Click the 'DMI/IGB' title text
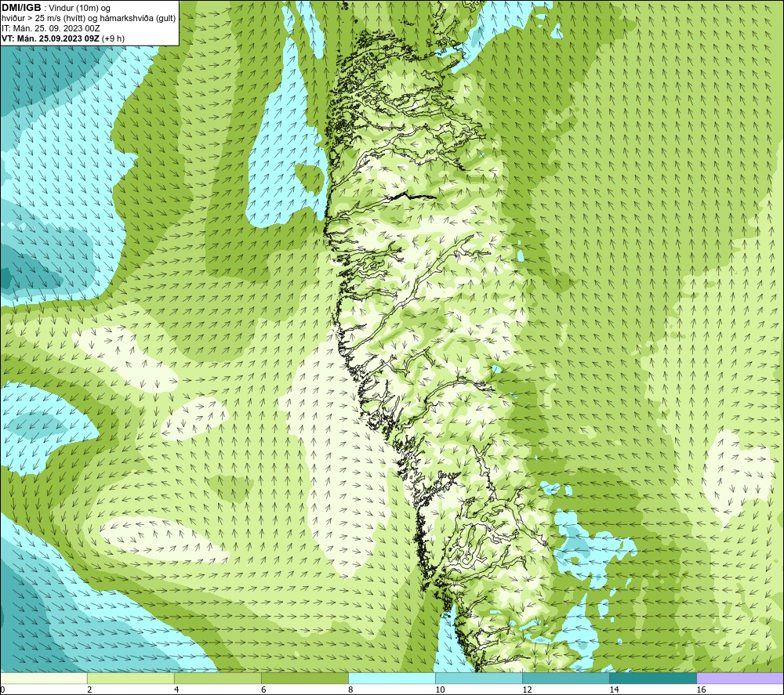 (21, 8)
